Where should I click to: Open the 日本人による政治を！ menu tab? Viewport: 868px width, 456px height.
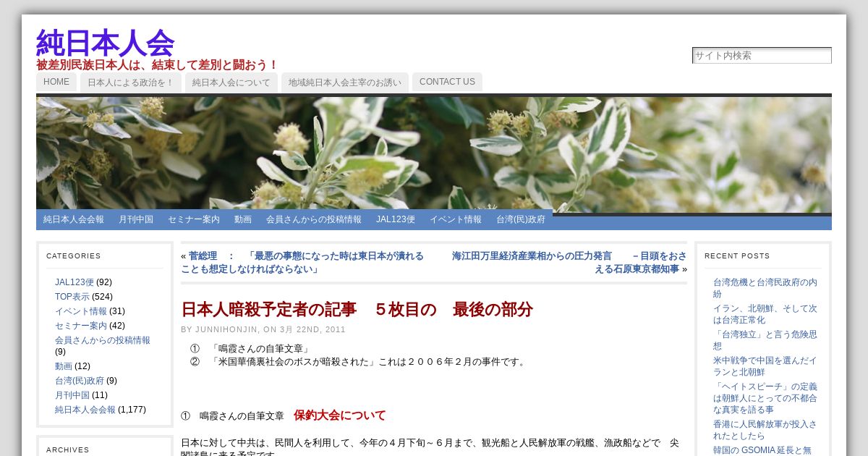[131, 83]
